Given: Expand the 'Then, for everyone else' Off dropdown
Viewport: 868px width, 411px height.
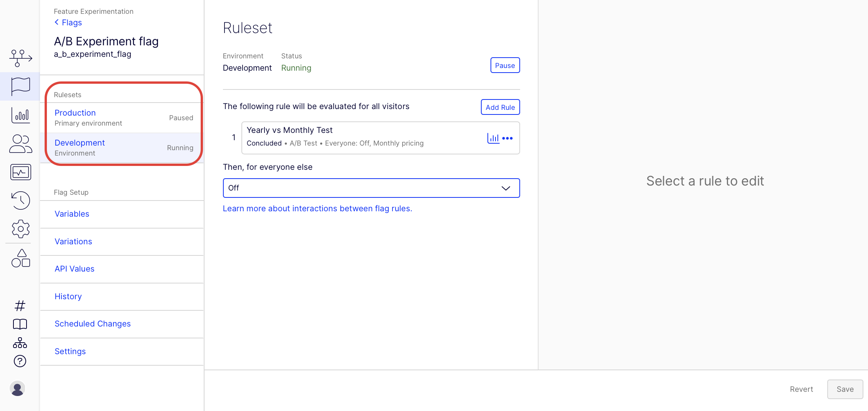Looking at the screenshot, I should pyautogui.click(x=371, y=188).
